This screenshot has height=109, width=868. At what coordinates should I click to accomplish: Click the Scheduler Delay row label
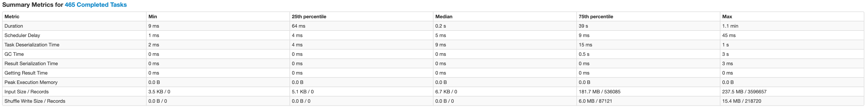pyautogui.click(x=22, y=35)
